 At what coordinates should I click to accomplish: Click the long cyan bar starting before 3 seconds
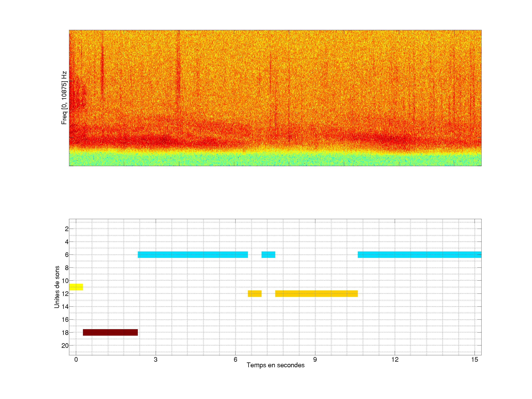(193, 255)
